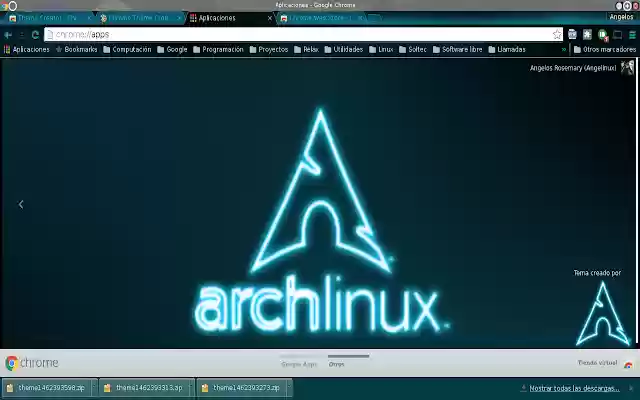Expand the Utilidades bookmark folder
Viewport: 640px width, 400px height.
coord(344,49)
